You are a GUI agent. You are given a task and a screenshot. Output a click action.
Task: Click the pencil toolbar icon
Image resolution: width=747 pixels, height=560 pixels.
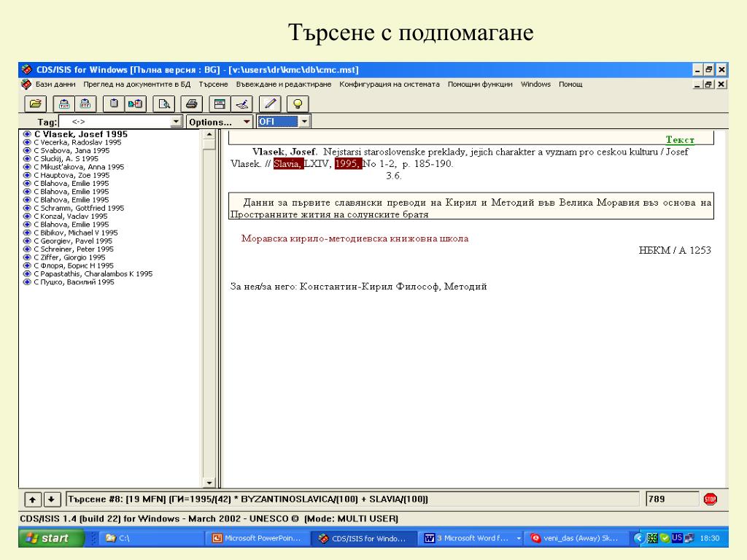pyautogui.click(x=270, y=104)
